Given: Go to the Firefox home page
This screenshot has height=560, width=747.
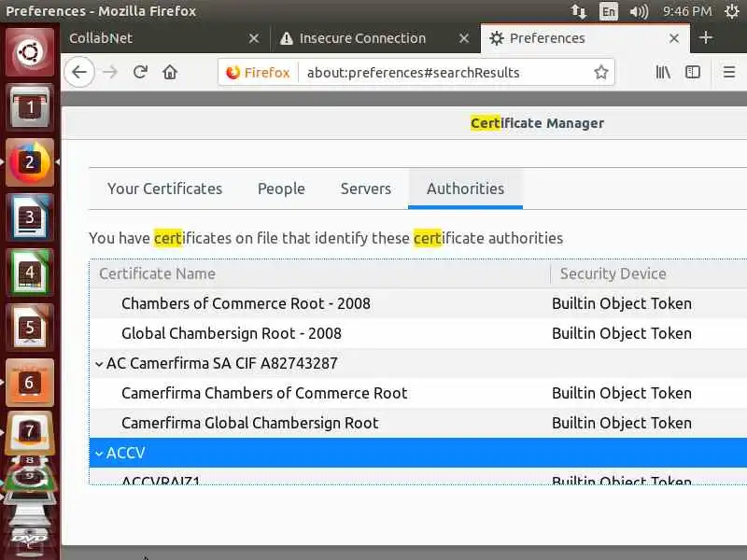Looking at the screenshot, I should pyautogui.click(x=170, y=72).
